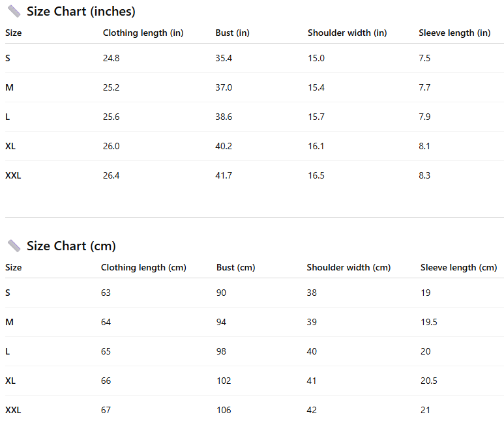The height and width of the screenshot is (421, 504).
Task: Click the Bust (in) column header
Action: pyautogui.click(x=232, y=33)
